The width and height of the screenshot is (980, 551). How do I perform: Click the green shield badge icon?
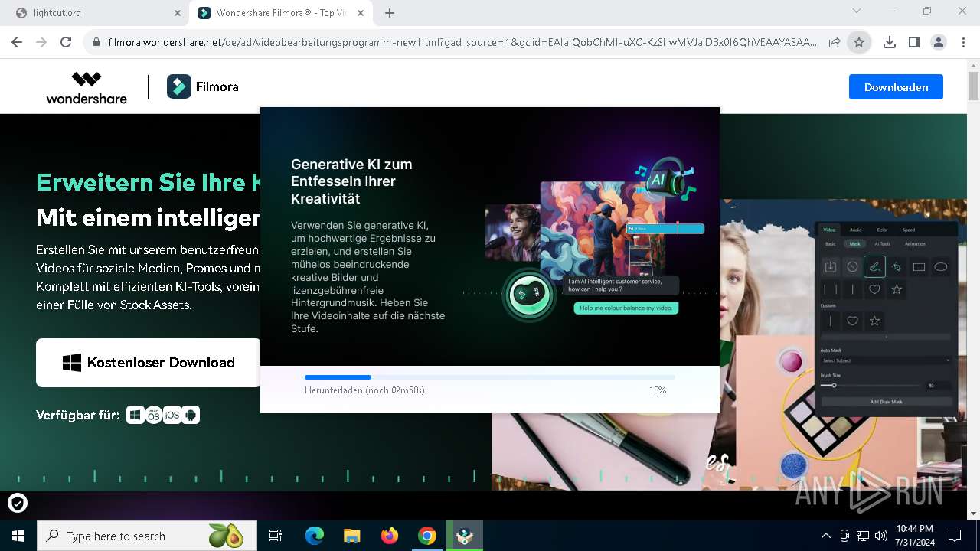click(x=17, y=503)
